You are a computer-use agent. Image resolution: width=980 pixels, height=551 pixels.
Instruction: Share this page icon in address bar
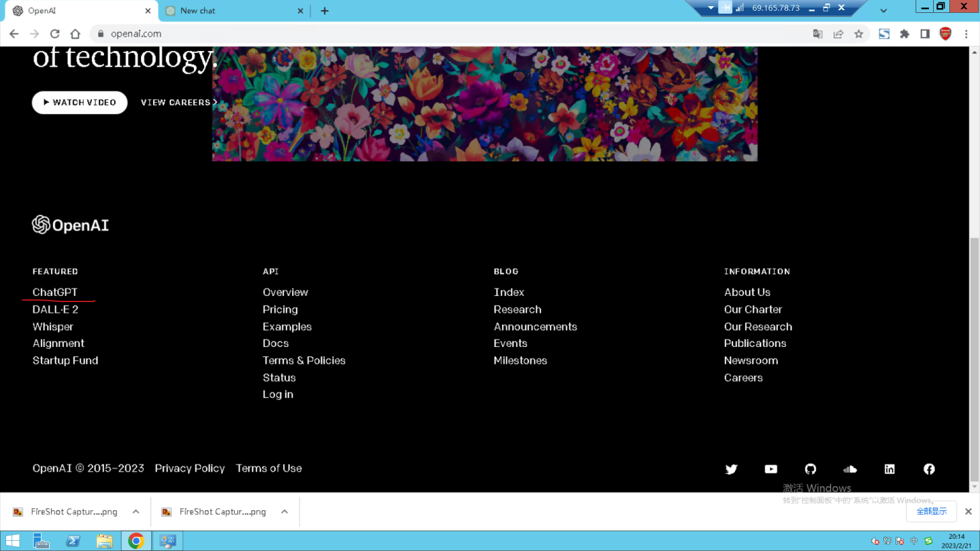click(x=838, y=33)
